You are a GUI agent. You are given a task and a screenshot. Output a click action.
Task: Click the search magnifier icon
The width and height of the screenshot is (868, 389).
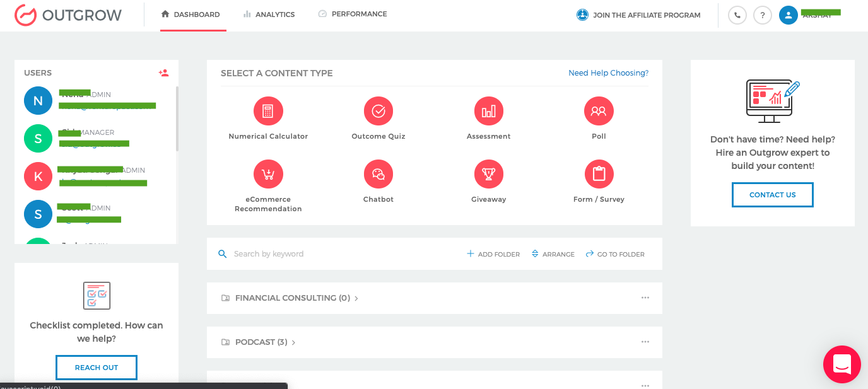(222, 254)
